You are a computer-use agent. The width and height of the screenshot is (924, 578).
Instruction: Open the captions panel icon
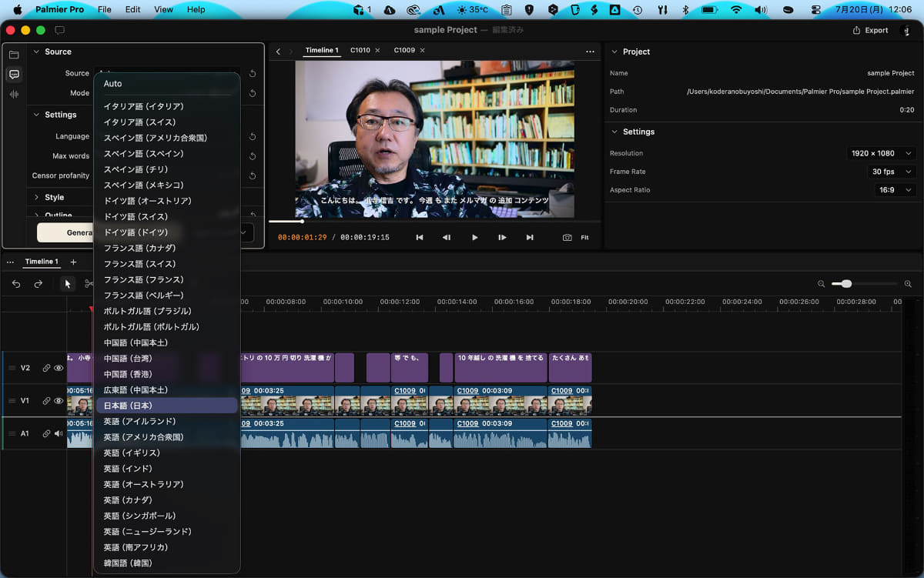[x=14, y=75]
